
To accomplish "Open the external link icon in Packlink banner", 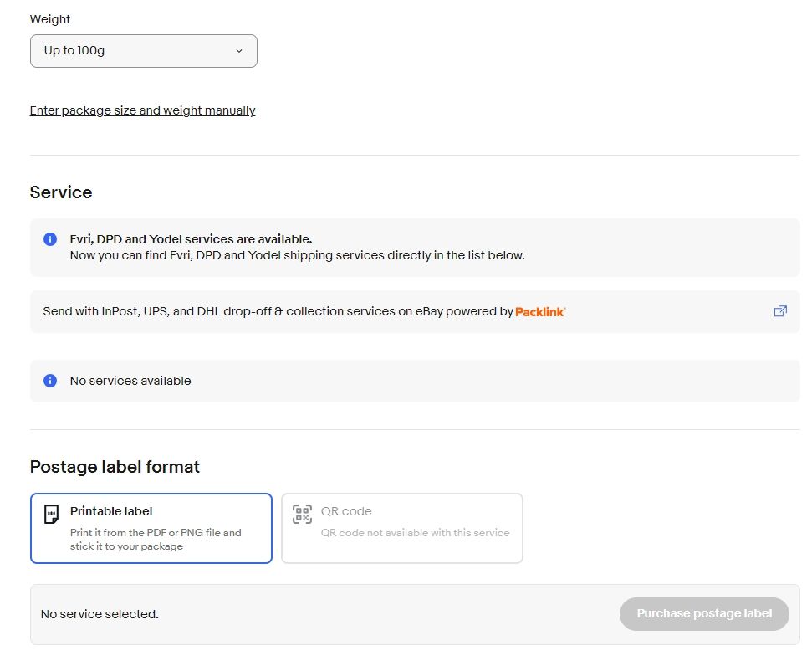I will (780, 311).
